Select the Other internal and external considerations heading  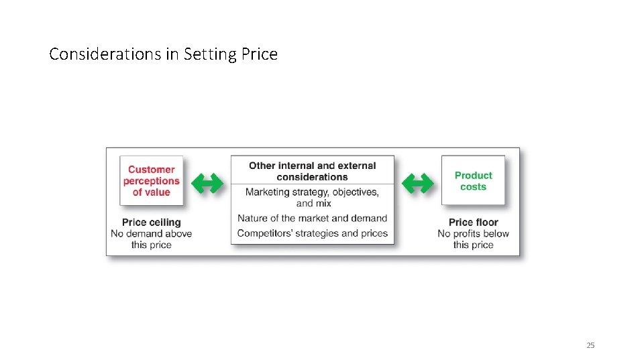tap(313, 171)
